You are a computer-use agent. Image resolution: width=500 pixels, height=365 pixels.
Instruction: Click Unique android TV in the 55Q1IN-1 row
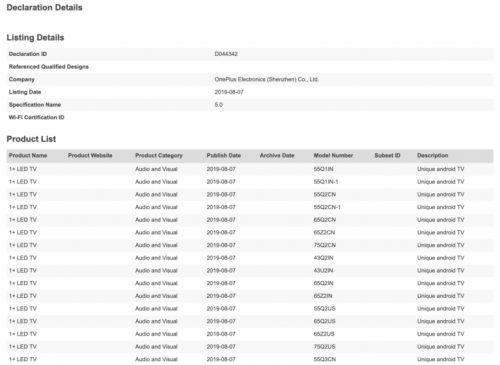441,182
